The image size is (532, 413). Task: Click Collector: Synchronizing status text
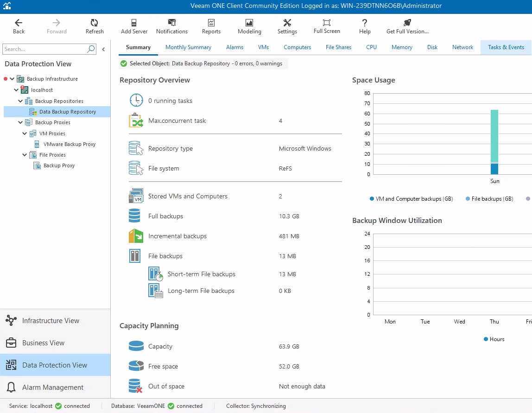(256, 406)
